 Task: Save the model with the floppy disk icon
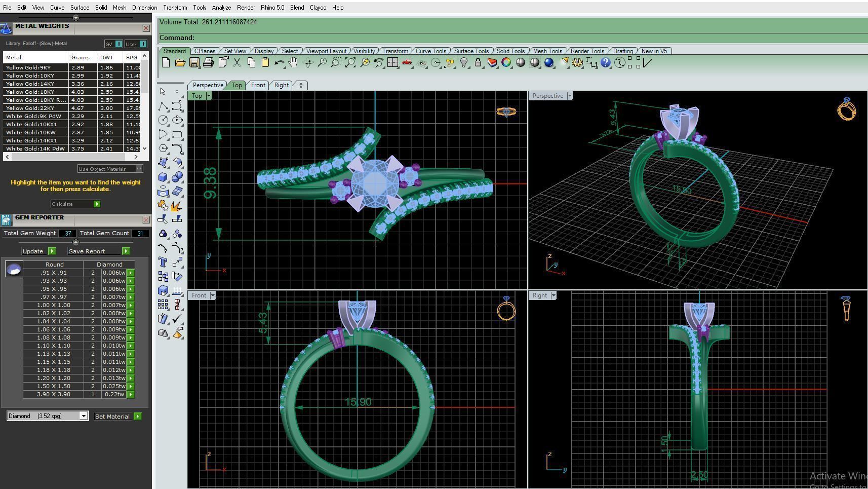pos(194,63)
